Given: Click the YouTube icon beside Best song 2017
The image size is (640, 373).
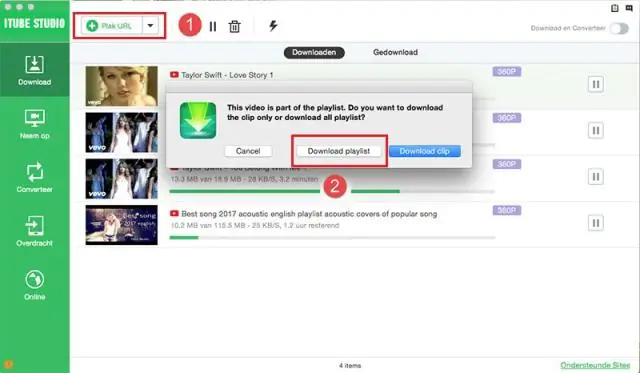Looking at the screenshot, I should click(174, 213).
